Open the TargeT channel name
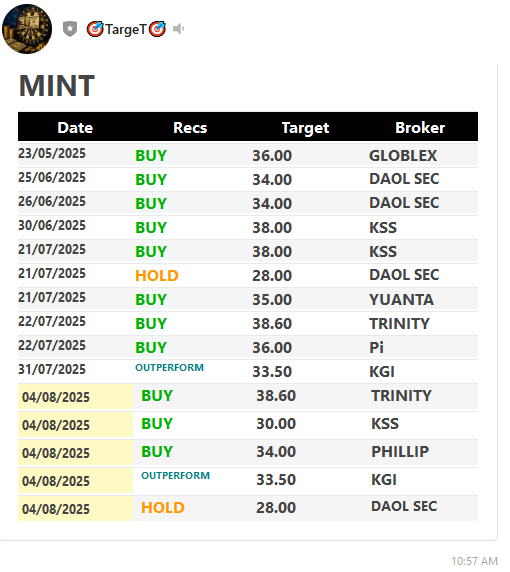 tap(126, 29)
